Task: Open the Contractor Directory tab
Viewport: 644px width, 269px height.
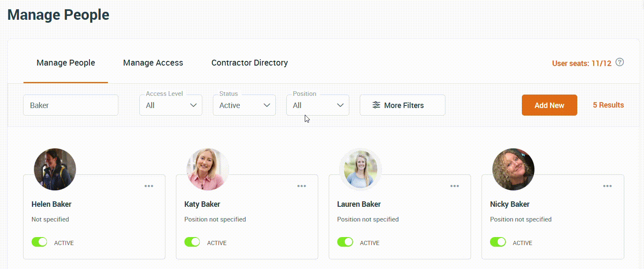Action: tap(249, 63)
